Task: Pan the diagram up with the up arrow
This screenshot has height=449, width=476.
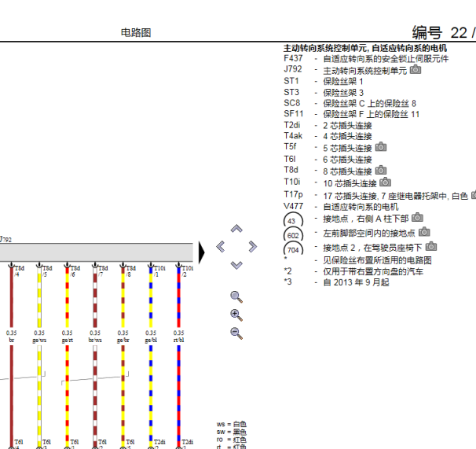Action: 236,229
